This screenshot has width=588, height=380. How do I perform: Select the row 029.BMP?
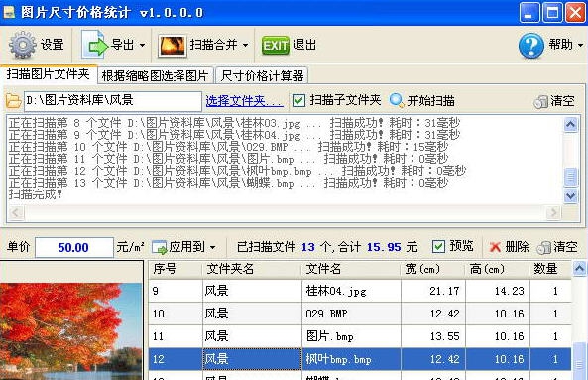click(x=360, y=314)
